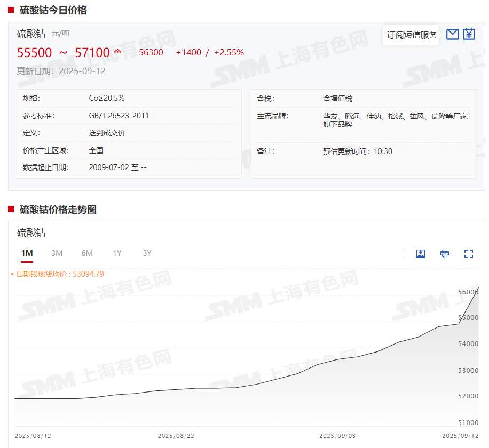Click the 订阅短信服务 button
Image resolution: width=489 pixels, height=448 pixels.
[x=412, y=35]
